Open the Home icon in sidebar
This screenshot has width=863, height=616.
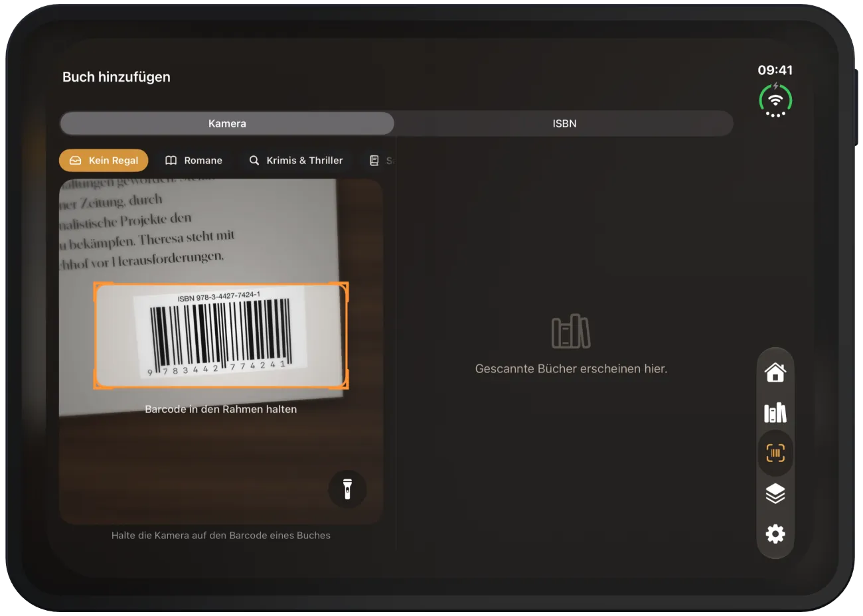[x=775, y=372]
